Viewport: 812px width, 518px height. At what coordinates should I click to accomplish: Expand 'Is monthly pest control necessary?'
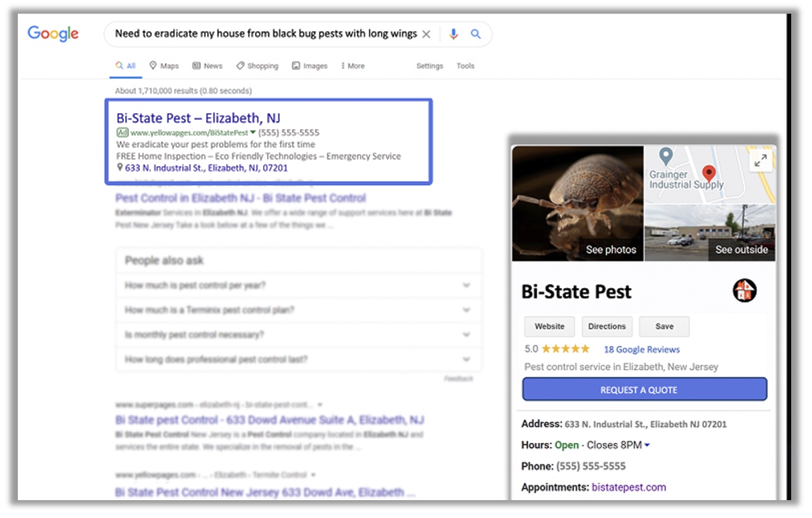click(x=298, y=335)
